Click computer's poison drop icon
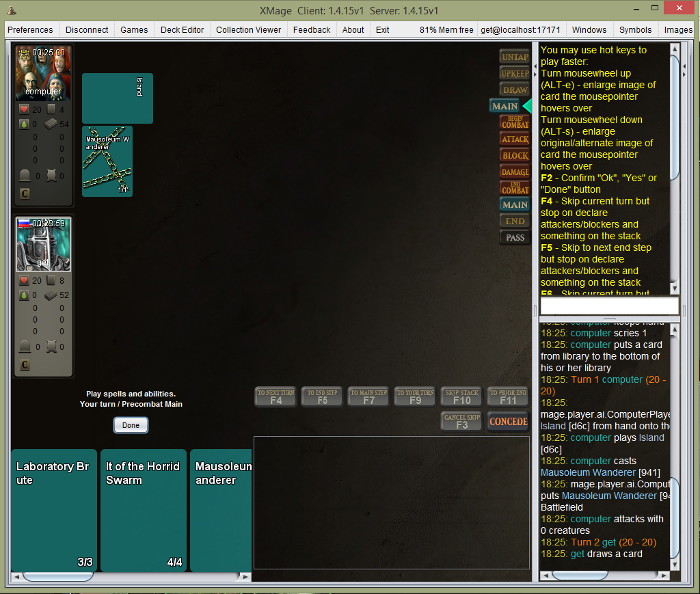The image size is (700, 594). click(x=24, y=124)
